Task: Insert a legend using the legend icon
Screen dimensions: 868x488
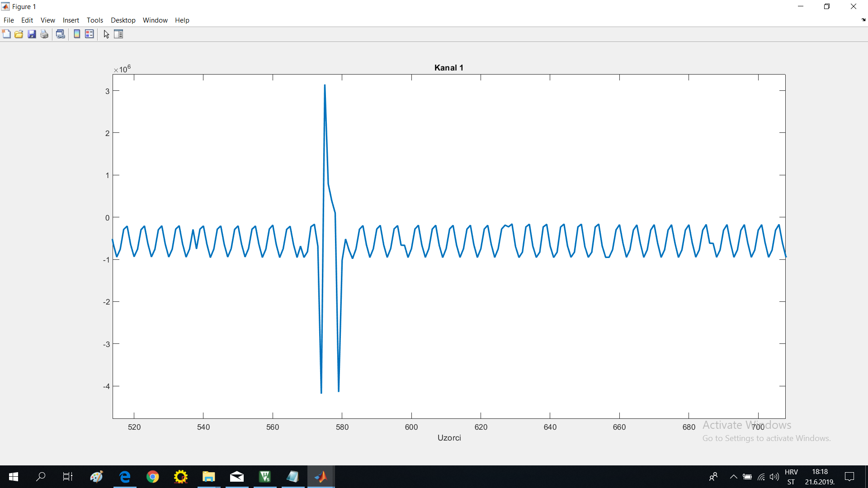Action: coord(90,34)
